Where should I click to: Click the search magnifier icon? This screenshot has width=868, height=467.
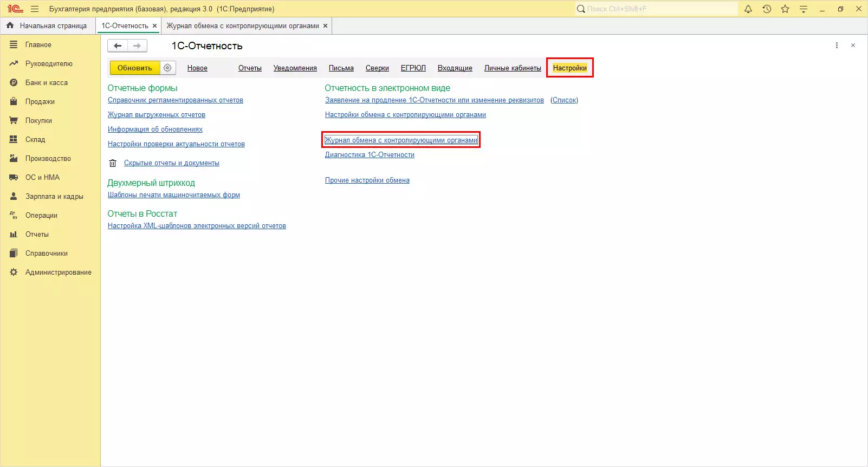pos(581,9)
